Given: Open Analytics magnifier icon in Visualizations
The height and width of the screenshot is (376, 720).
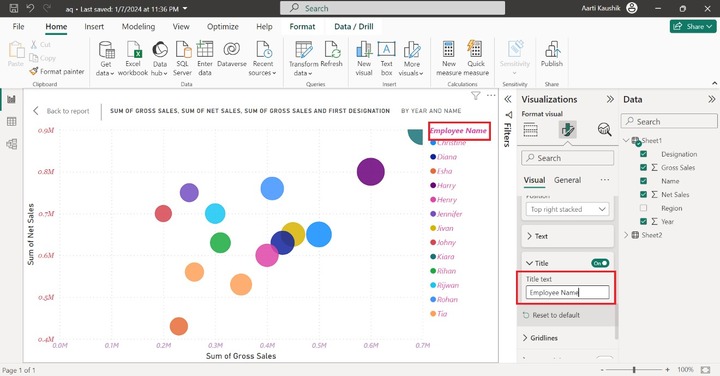Looking at the screenshot, I should point(604,130).
